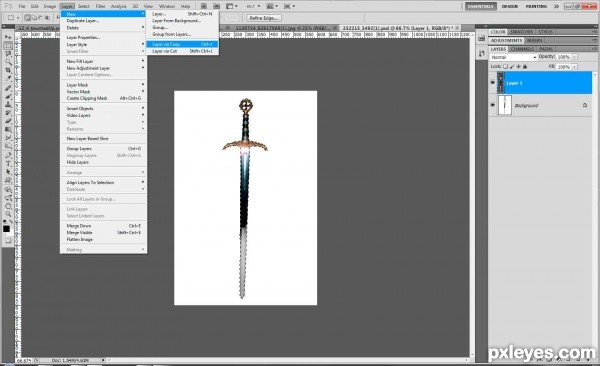Image resolution: width=600 pixels, height=366 pixels.
Task: Click the lock icon on Background layer
Action: click(x=585, y=105)
